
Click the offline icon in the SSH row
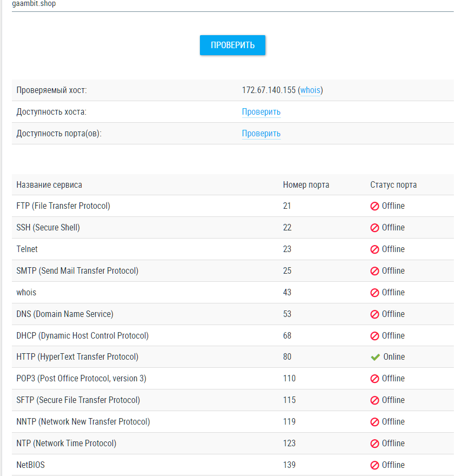tap(374, 228)
